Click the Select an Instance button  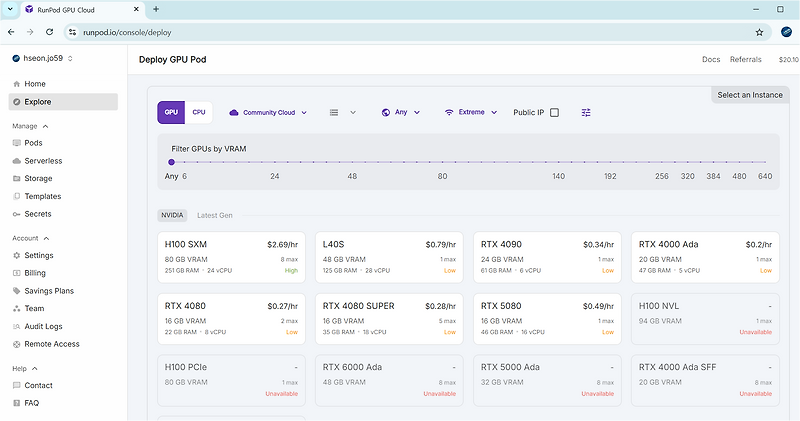point(749,95)
